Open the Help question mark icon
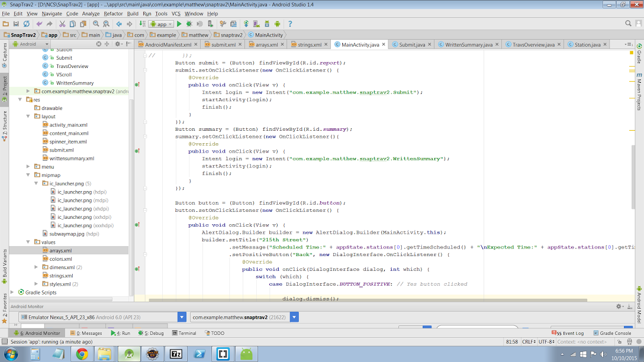Image resolution: width=644 pixels, height=362 pixels. pos(290,24)
